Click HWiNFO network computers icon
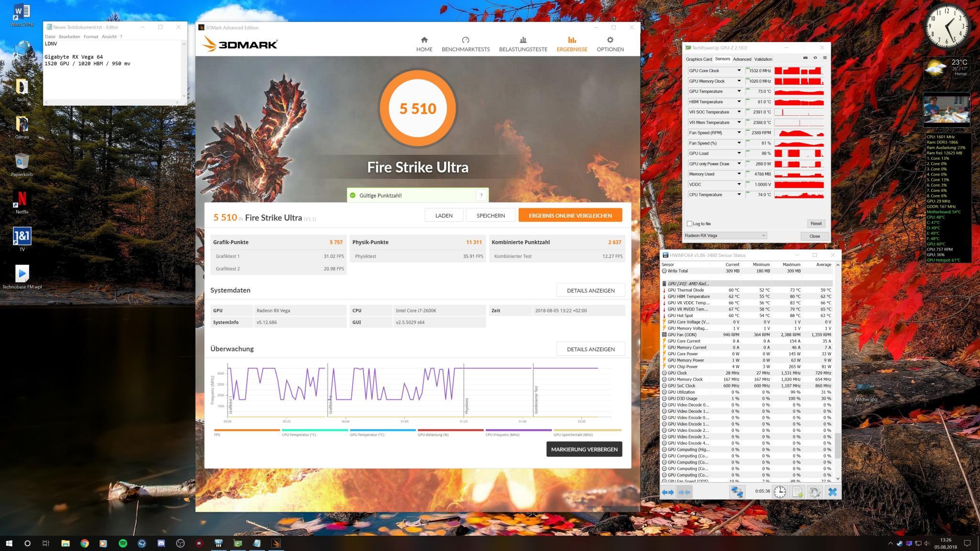The height and width of the screenshot is (551, 980). coord(737,492)
